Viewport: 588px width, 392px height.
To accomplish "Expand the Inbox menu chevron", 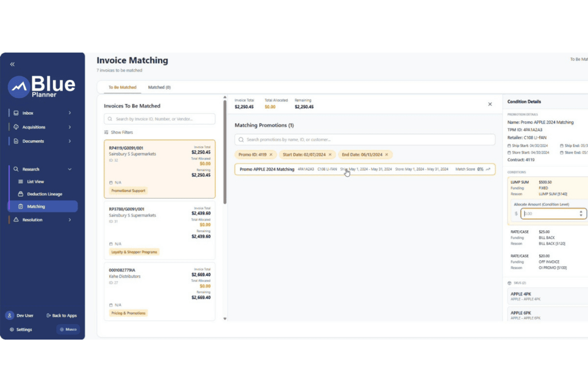I will pyautogui.click(x=70, y=113).
